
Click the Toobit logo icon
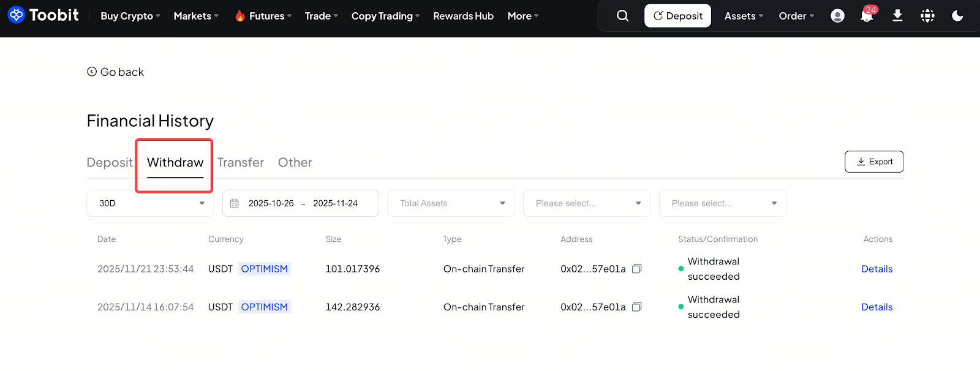tap(17, 15)
